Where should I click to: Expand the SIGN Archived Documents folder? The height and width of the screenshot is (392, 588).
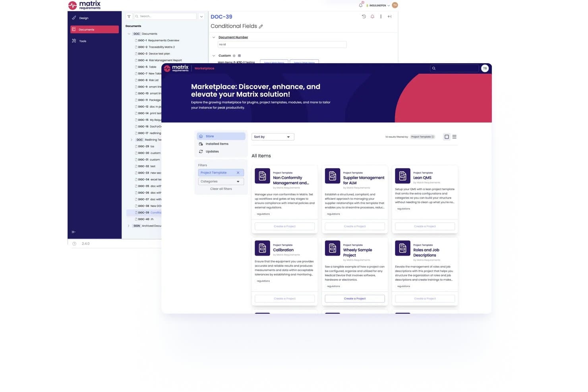(128, 226)
